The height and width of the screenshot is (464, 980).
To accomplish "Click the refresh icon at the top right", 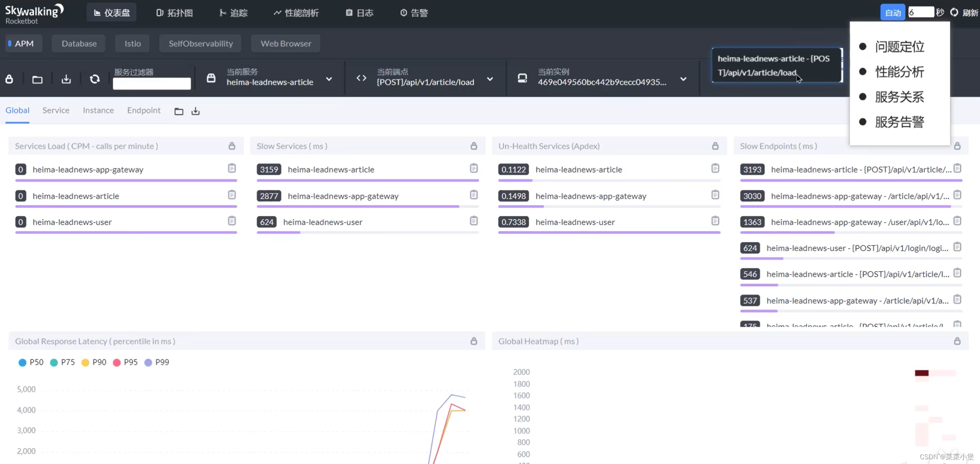I will 954,12.
